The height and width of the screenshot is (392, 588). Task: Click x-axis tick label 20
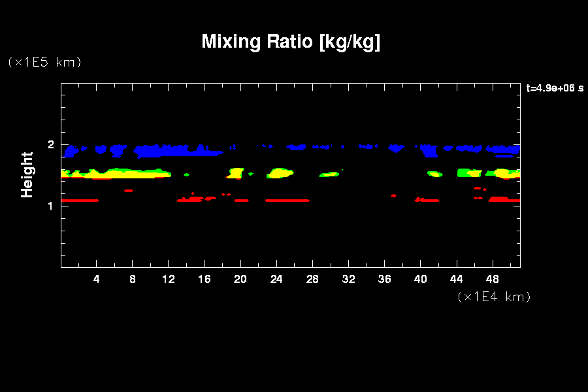coord(240,279)
